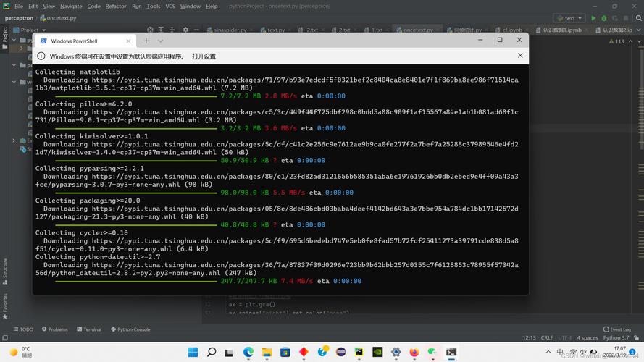Collapse the top project tree node arrow

[14, 41]
